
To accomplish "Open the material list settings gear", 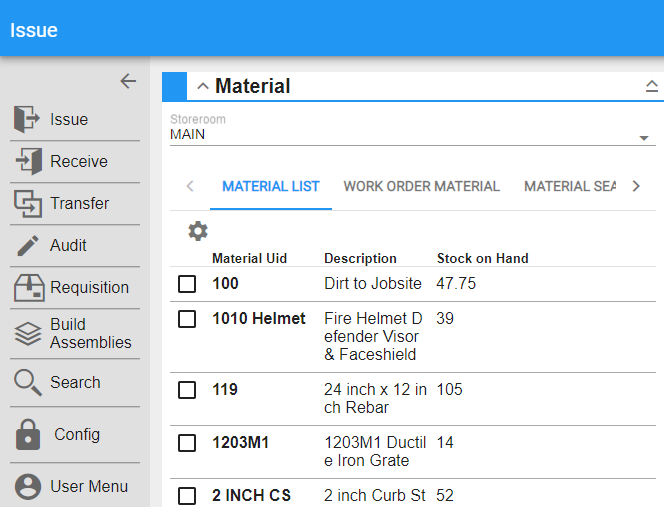I will (x=198, y=231).
